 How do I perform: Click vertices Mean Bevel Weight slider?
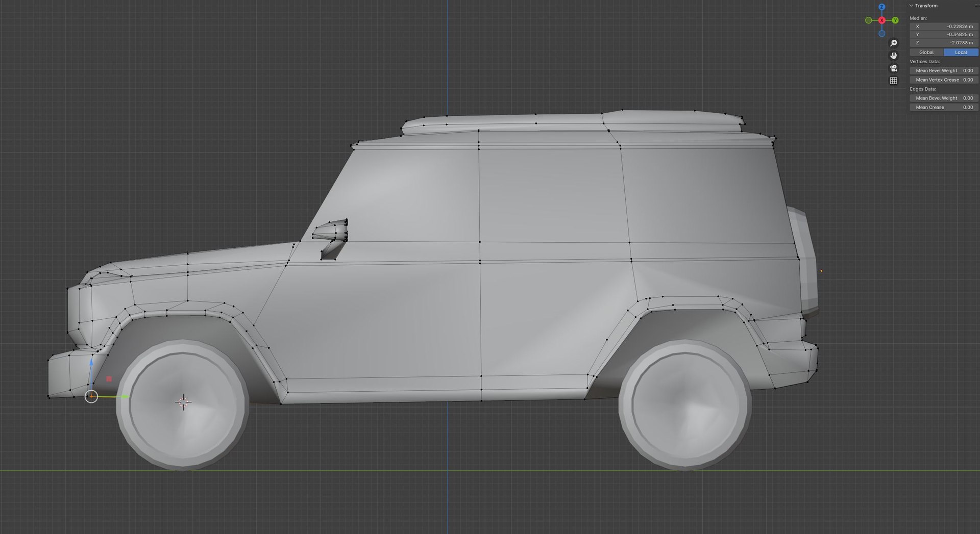point(944,71)
